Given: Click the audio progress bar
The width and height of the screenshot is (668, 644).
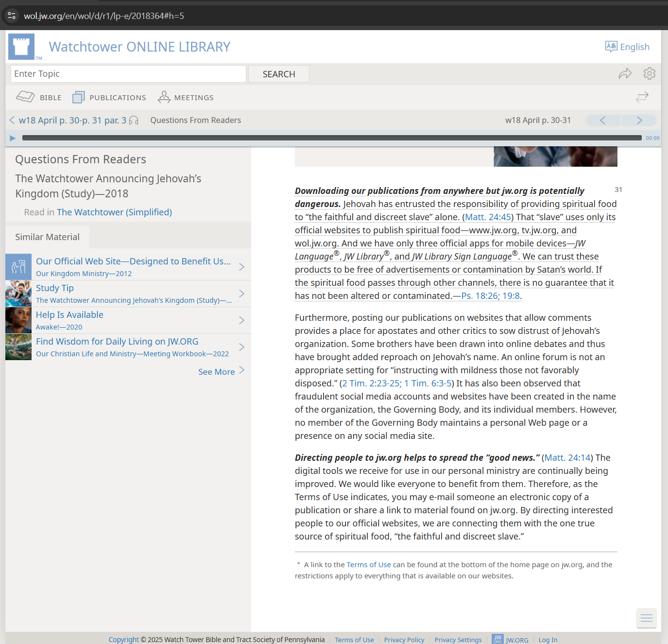Looking at the screenshot, I should 331,138.
